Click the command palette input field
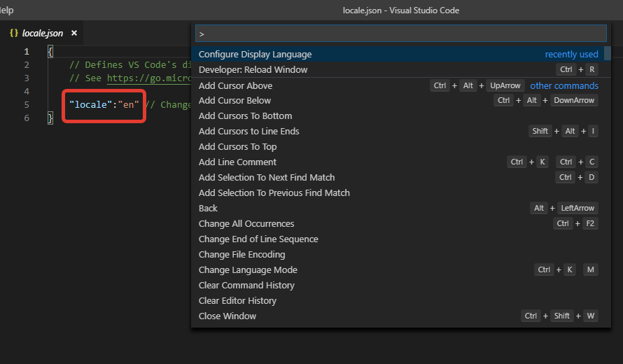Image resolution: width=623 pixels, height=364 pixels. (400, 34)
